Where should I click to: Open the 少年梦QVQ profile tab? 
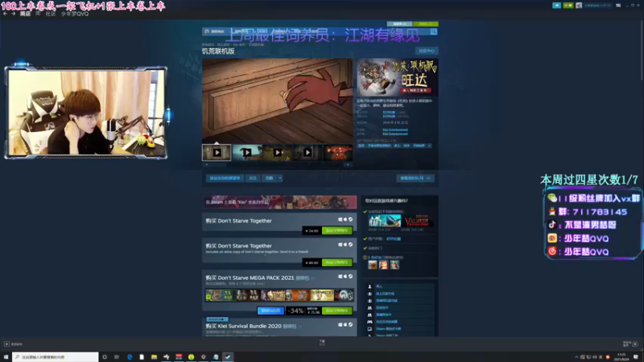[x=74, y=14]
